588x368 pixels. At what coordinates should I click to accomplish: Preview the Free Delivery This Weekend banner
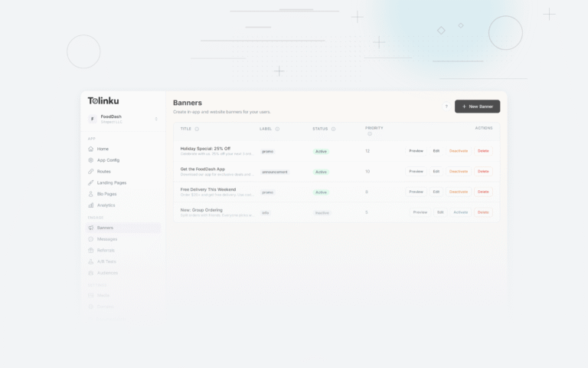(x=416, y=192)
